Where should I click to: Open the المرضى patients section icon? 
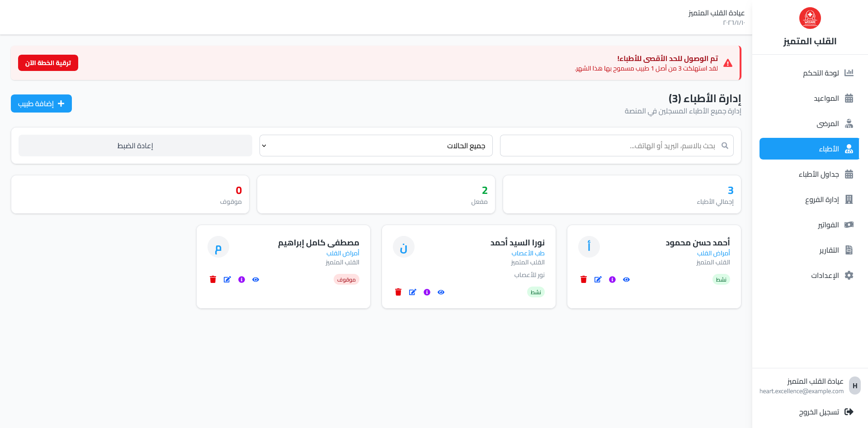[x=849, y=123]
